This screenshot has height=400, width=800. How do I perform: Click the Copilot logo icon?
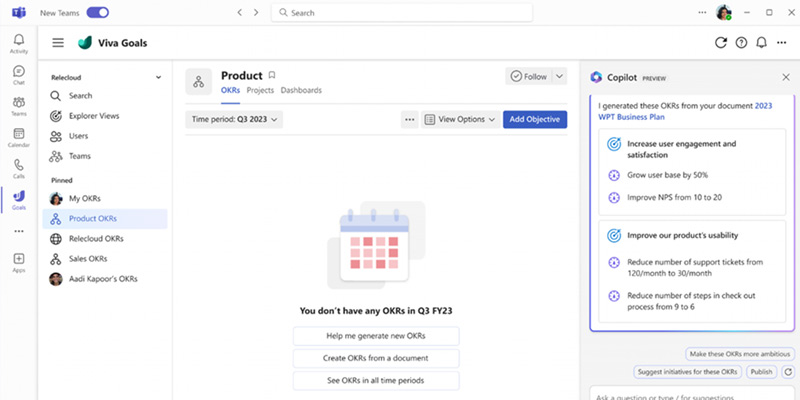click(x=596, y=78)
